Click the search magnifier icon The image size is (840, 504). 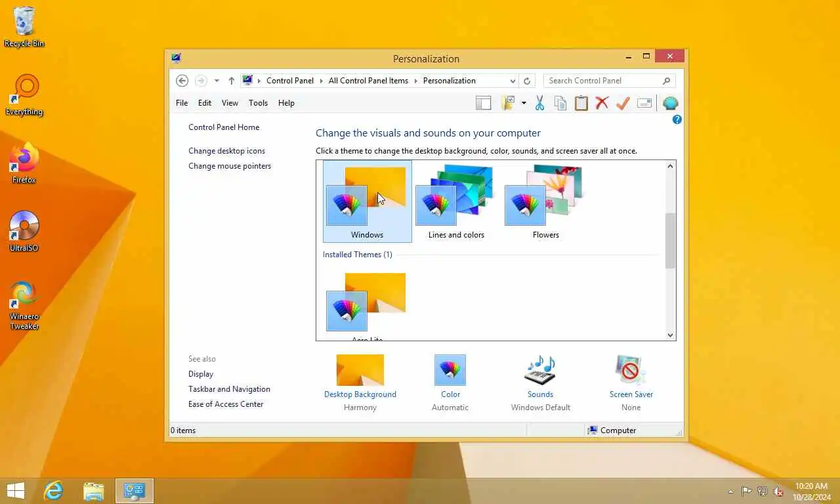tap(666, 81)
